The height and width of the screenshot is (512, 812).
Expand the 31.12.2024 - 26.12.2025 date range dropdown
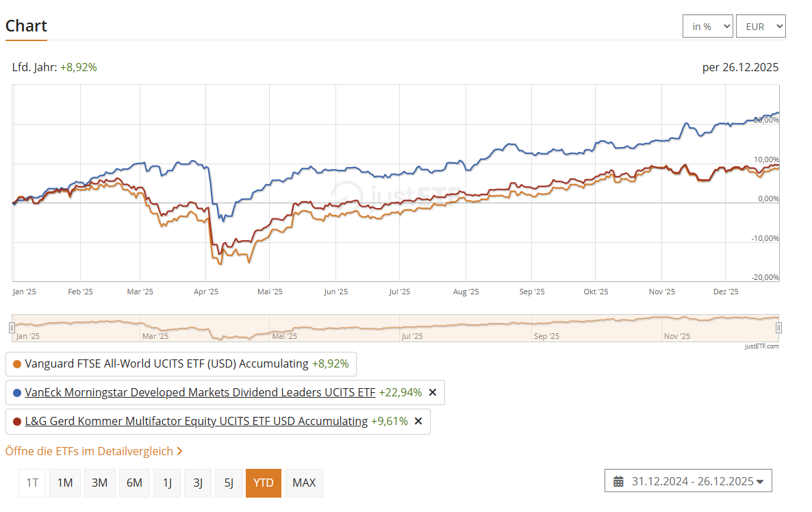tap(688, 481)
